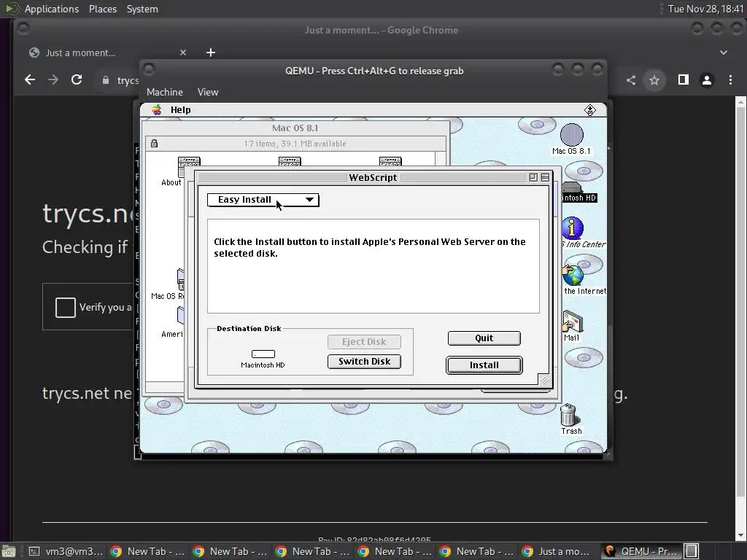This screenshot has height=560, width=747.
Task: Open the System menu in top panel
Action: pyautogui.click(x=142, y=9)
